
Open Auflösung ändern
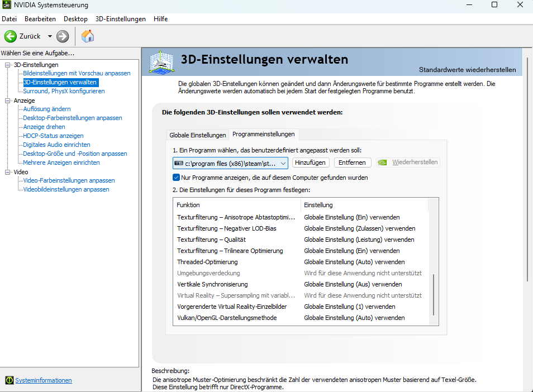47,109
